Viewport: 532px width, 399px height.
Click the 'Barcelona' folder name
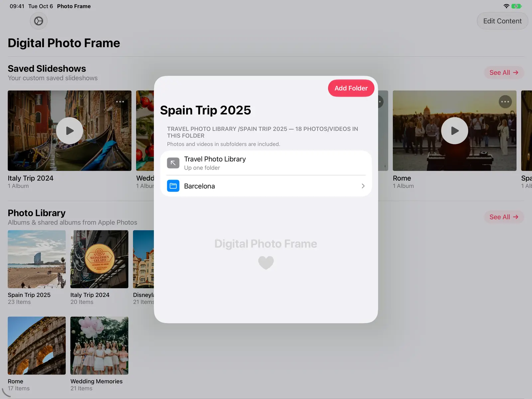pos(199,186)
